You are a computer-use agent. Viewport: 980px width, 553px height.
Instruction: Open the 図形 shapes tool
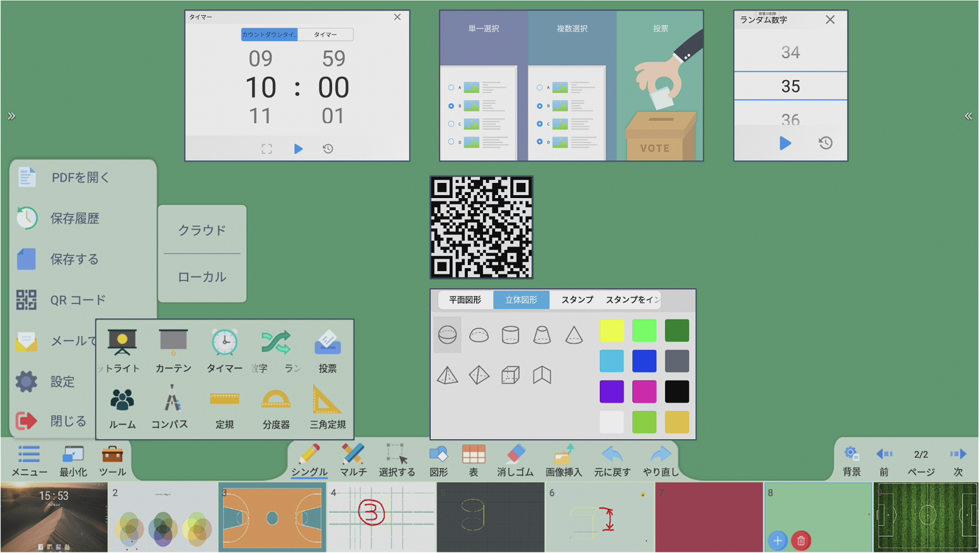click(x=439, y=460)
